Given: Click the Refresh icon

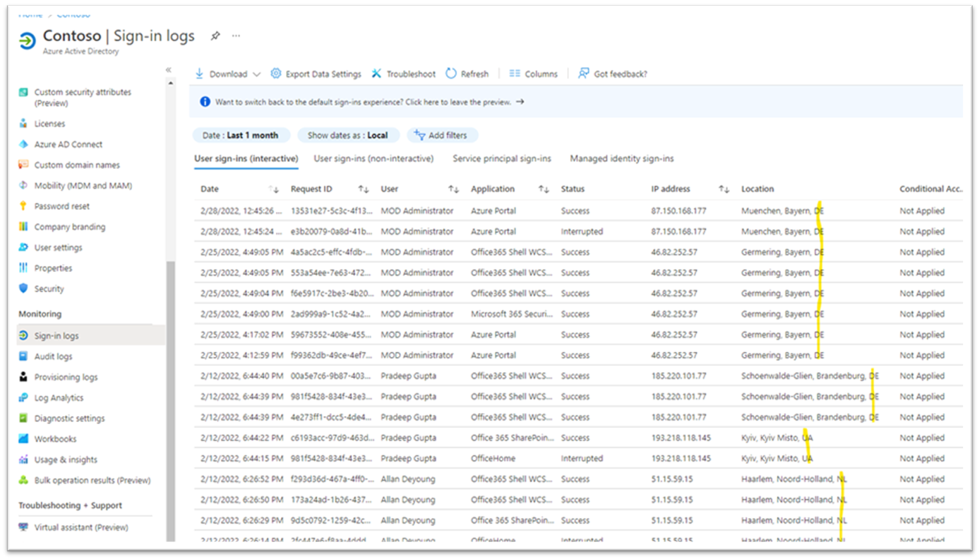Looking at the screenshot, I should tap(451, 74).
